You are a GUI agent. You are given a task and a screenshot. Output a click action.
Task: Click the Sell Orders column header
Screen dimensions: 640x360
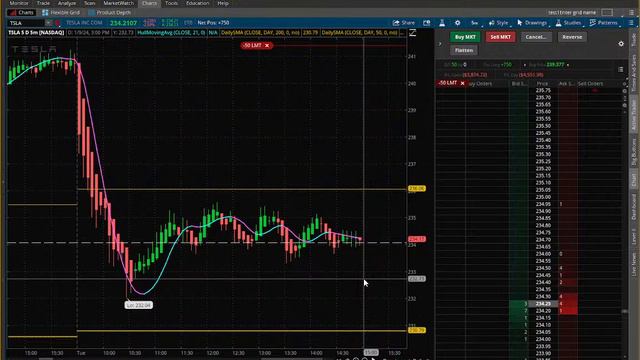[590, 84]
